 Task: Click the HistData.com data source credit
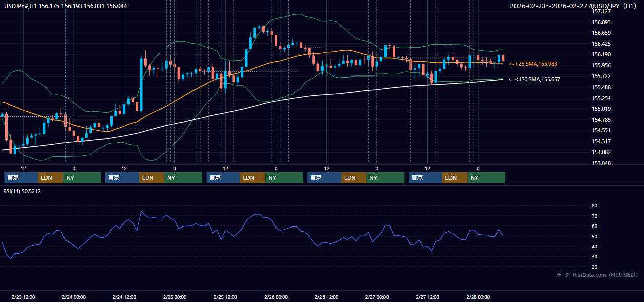pos(597,275)
